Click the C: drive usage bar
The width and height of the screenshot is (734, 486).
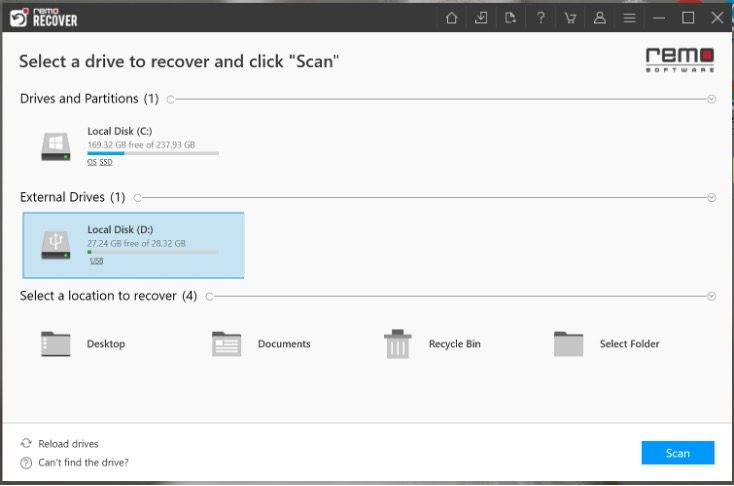(153, 153)
